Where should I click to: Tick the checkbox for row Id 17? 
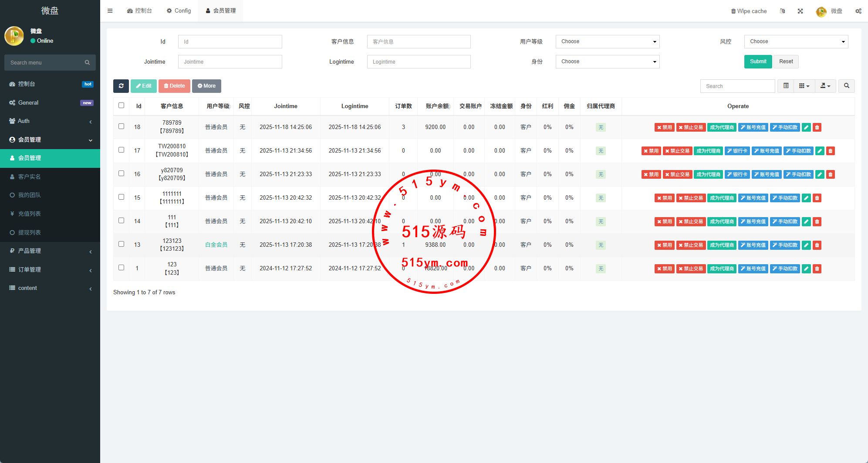click(121, 150)
